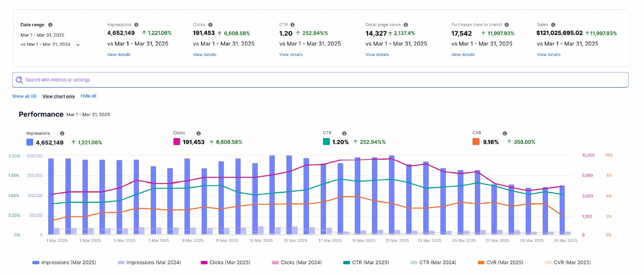The height and width of the screenshot is (275, 644).
Task: Click the $121,025,695.02 sales value
Action: pyautogui.click(x=560, y=33)
